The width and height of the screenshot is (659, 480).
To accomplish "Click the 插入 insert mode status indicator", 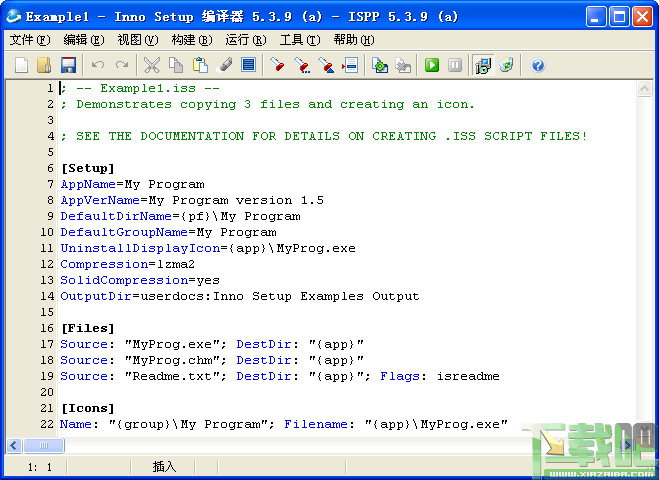I will pyautogui.click(x=164, y=467).
